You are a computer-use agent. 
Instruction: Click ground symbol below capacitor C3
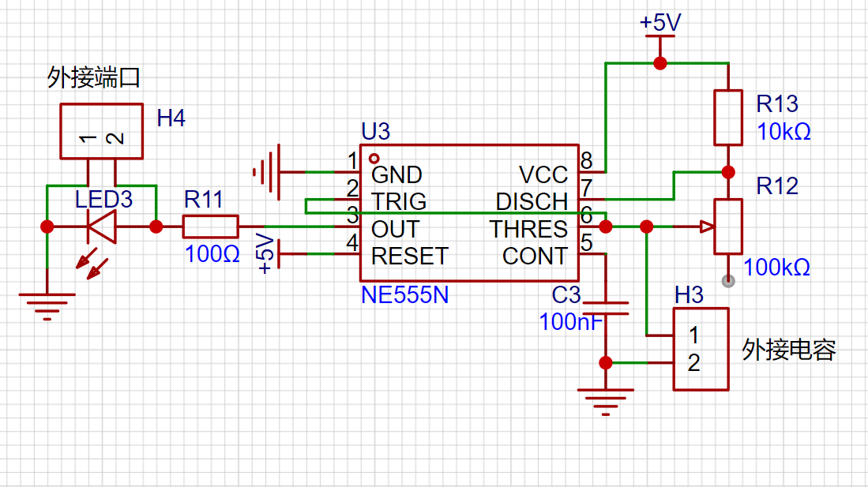pyautogui.click(x=606, y=402)
